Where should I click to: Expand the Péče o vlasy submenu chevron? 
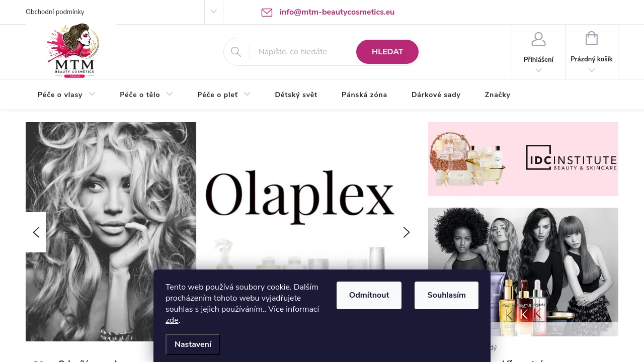[x=92, y=94]
